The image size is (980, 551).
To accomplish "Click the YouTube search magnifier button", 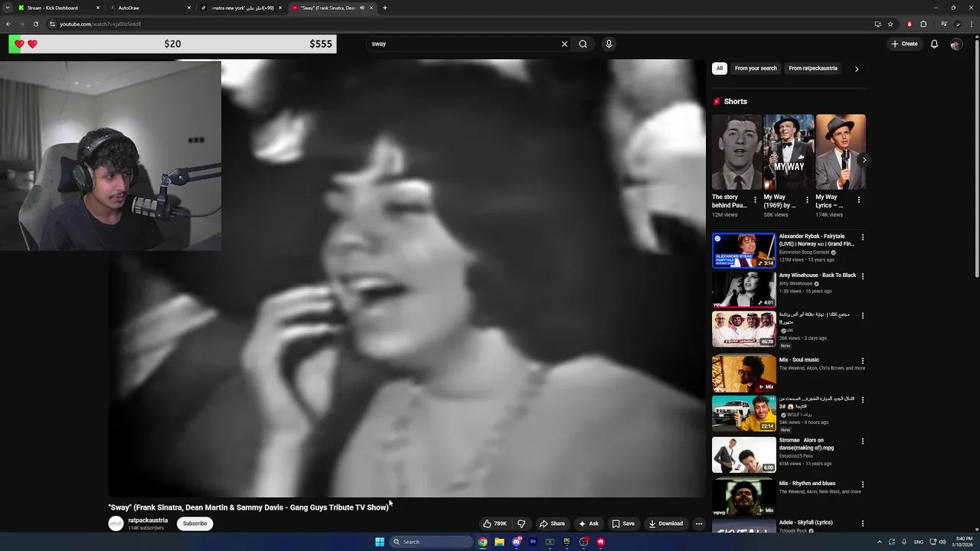I will click(x=583, y=44).
